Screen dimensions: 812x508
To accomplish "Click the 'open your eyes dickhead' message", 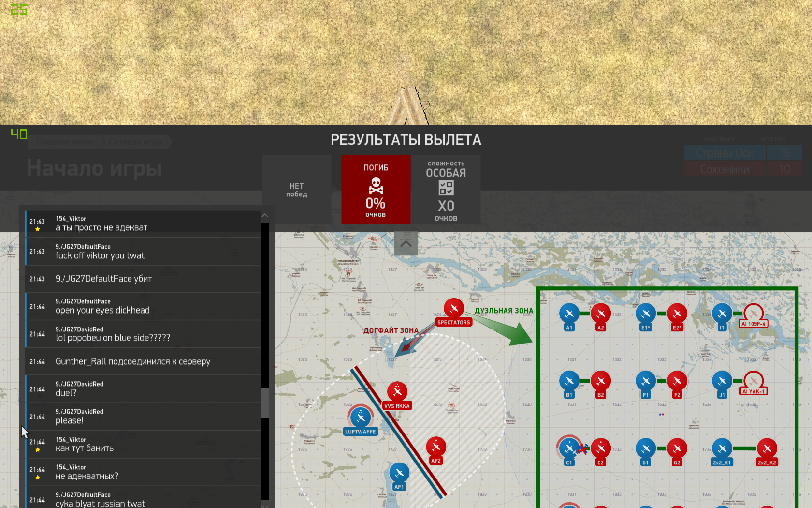I will tap(143, 306).
